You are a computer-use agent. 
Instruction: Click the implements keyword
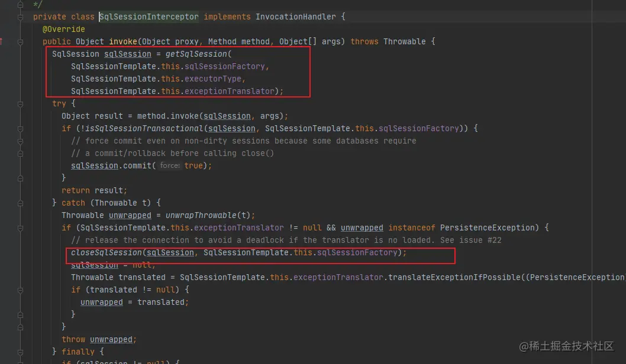[227, 17]
